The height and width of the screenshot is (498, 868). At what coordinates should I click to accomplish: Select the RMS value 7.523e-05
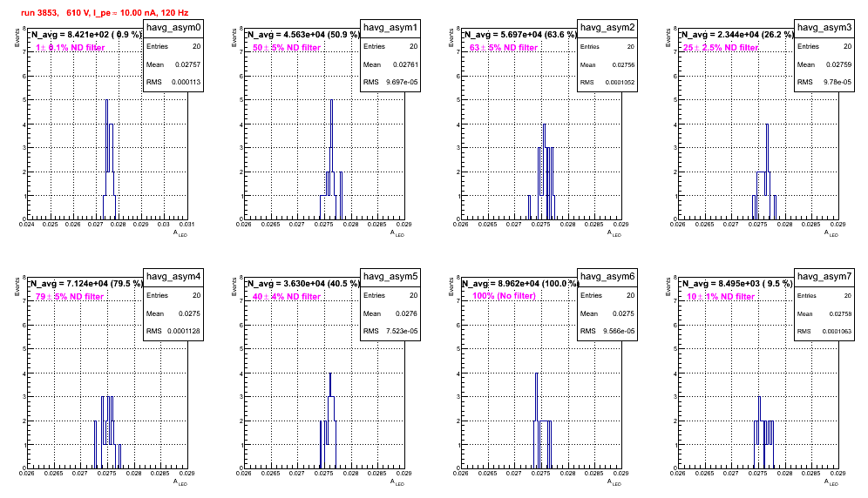pyautogui.click(x=402, y=331)
